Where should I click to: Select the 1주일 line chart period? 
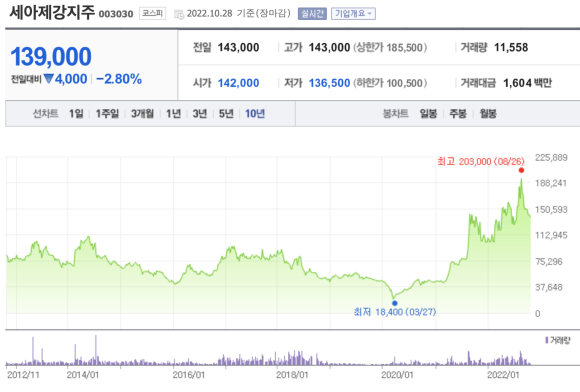(107, 114)
